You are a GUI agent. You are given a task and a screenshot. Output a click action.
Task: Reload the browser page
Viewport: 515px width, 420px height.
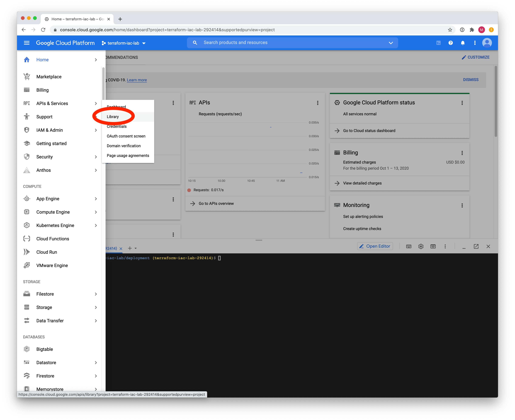click(43, 30)
